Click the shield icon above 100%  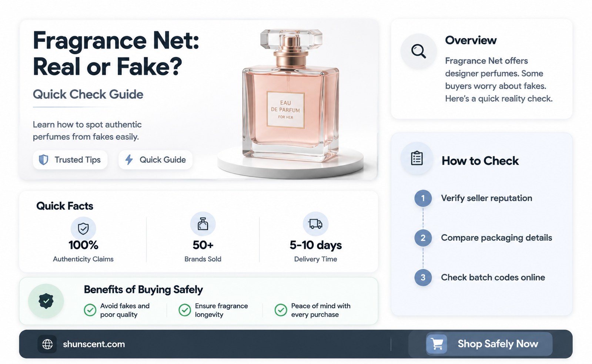[83, 229]
